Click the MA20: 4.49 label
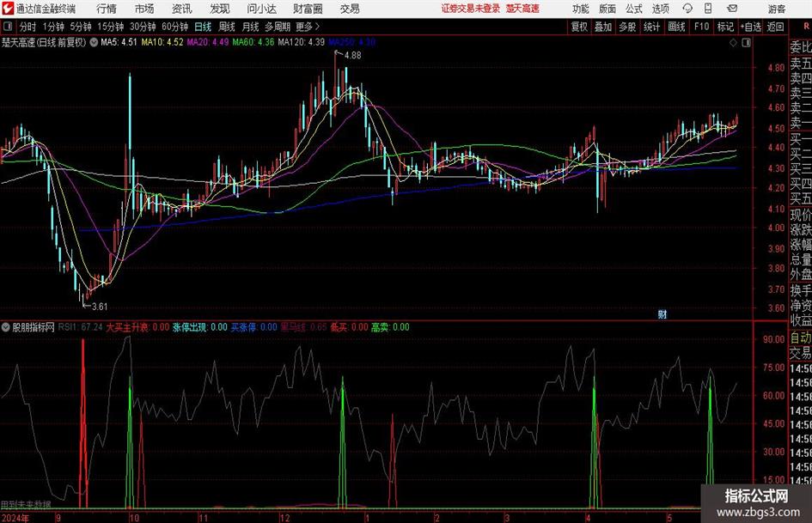 pos(208,42)
